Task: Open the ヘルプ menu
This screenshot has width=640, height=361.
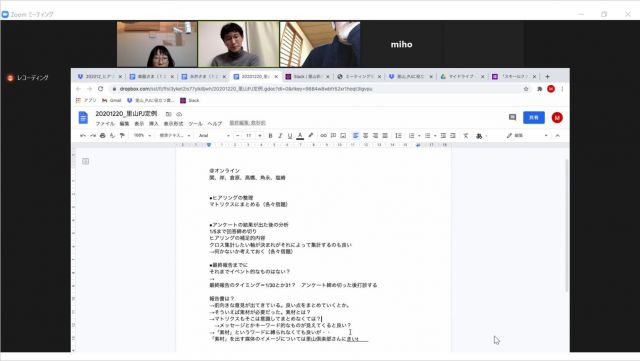Action: pos(214,124)
